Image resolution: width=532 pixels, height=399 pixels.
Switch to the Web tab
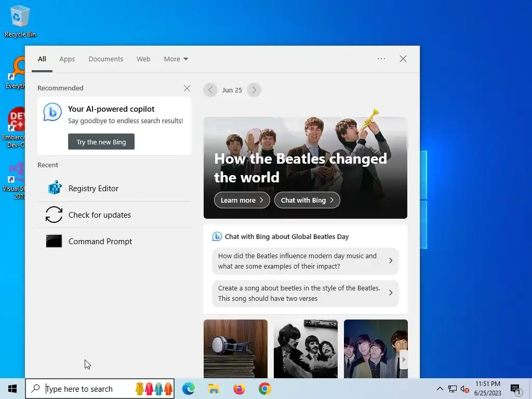tap(143, 59)
